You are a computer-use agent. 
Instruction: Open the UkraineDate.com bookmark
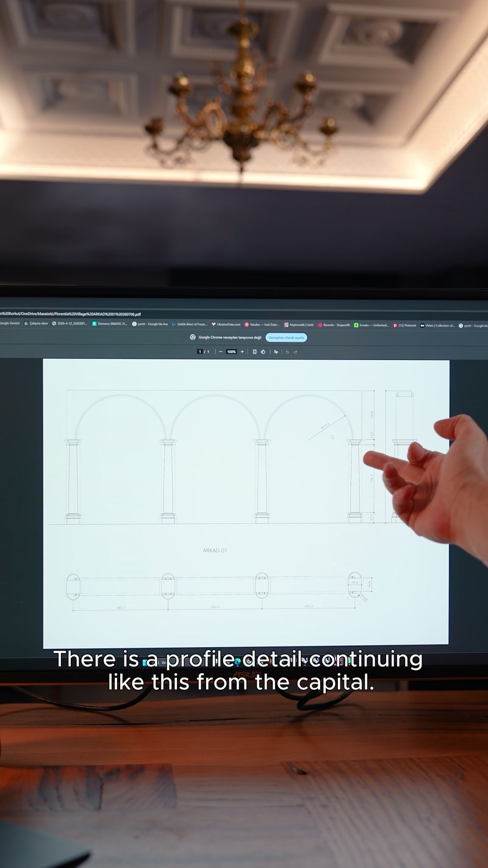[226, 325]
